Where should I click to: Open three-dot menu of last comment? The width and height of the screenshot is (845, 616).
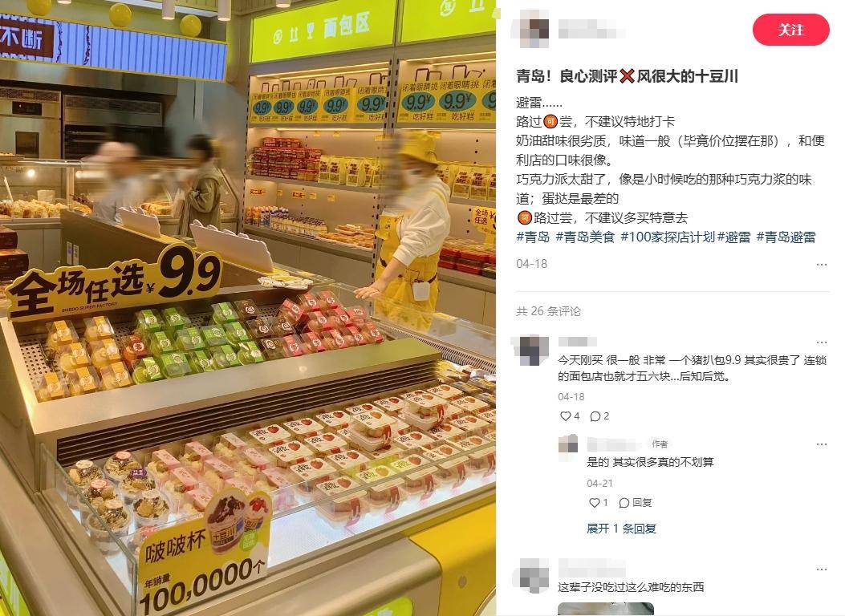821,569
